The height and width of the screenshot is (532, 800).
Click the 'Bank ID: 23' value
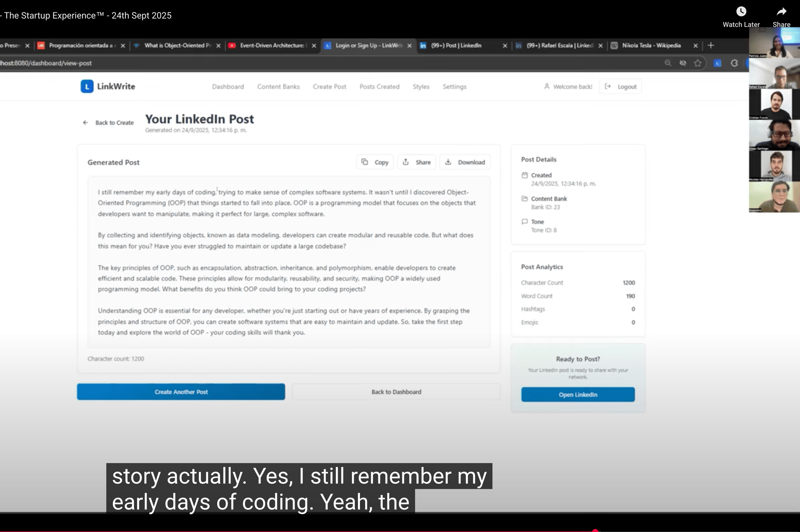click(x=545, y=207)
